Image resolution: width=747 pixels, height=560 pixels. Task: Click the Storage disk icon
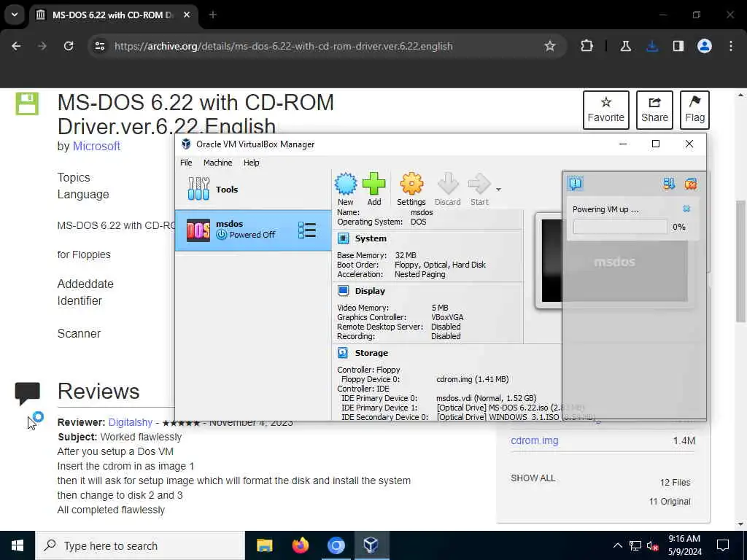[343, 352]
